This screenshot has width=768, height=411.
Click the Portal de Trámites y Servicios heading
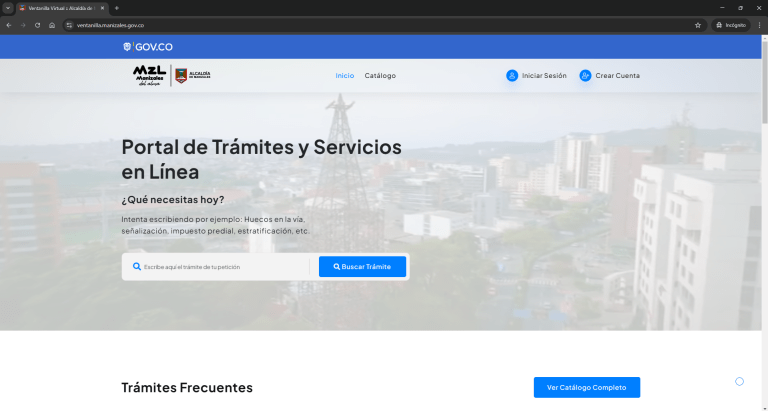(262, 159)
